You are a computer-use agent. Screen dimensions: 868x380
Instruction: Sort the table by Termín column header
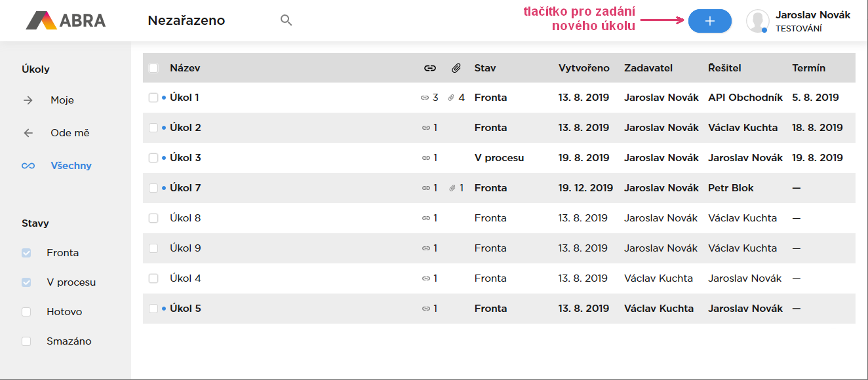click(808, 68)
